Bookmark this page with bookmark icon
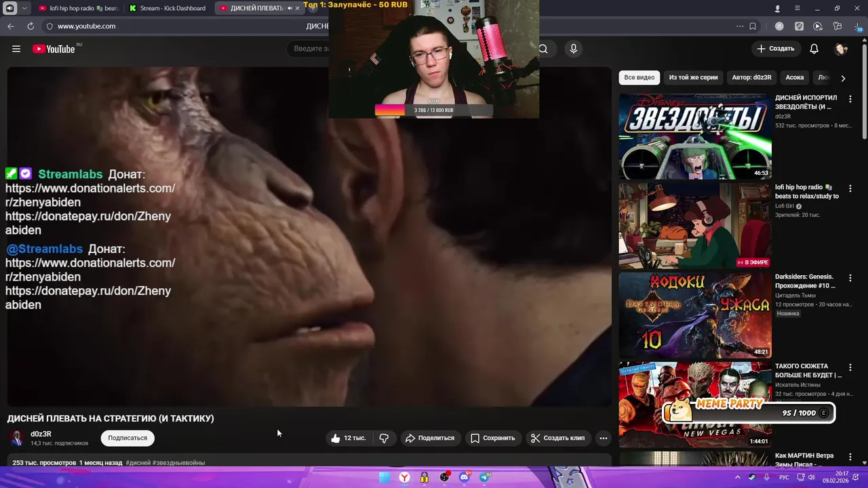 753,26
